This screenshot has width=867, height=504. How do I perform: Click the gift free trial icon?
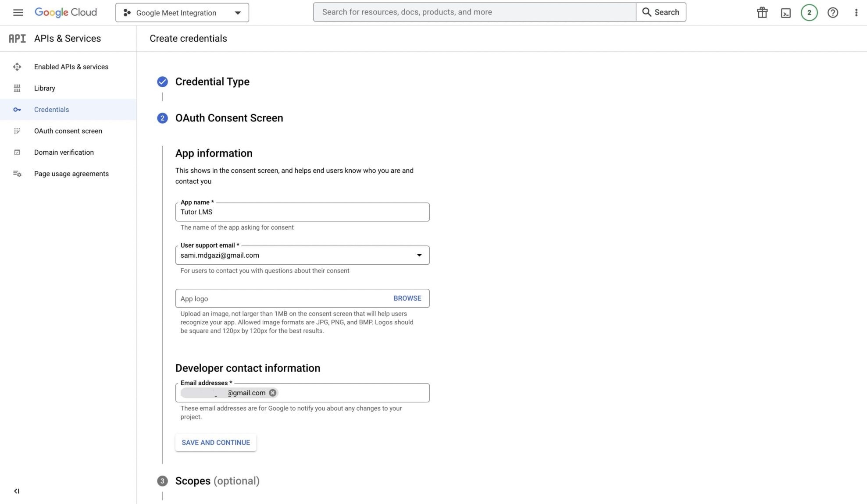point(762,12)
